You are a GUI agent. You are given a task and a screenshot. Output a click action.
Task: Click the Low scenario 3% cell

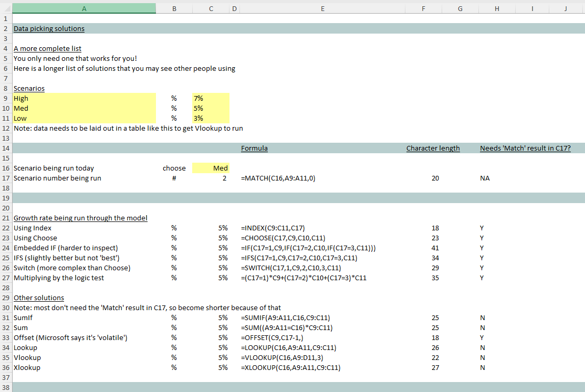(211, 119)
